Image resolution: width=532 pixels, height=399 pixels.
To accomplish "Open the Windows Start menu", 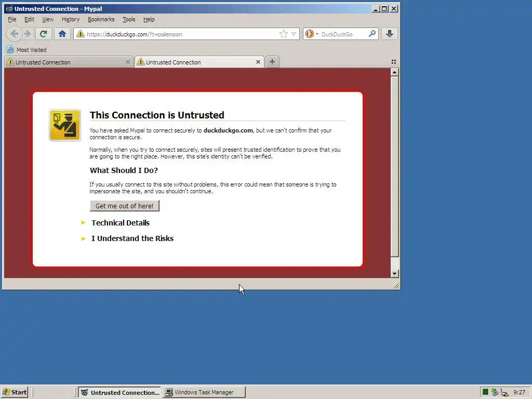I will [x=14, y=392].
